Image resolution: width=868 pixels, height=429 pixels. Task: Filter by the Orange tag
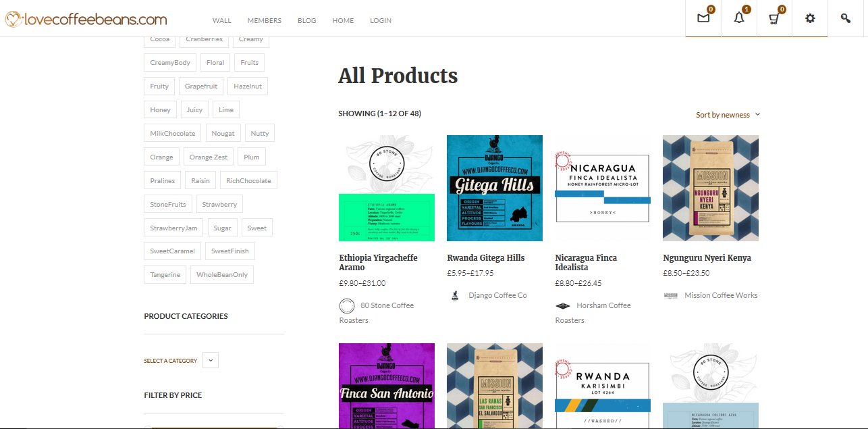coord(161,157)
